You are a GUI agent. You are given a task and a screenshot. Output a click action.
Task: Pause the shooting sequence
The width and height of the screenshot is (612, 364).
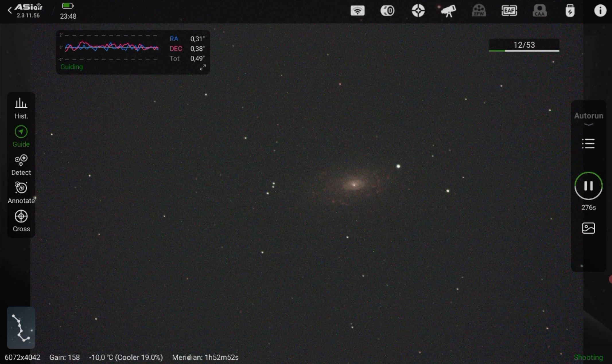pos(588,186)
